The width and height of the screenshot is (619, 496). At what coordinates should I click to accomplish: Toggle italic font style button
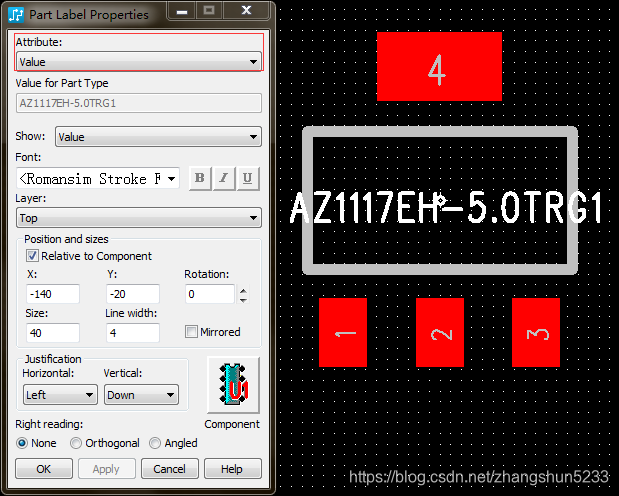224,178
